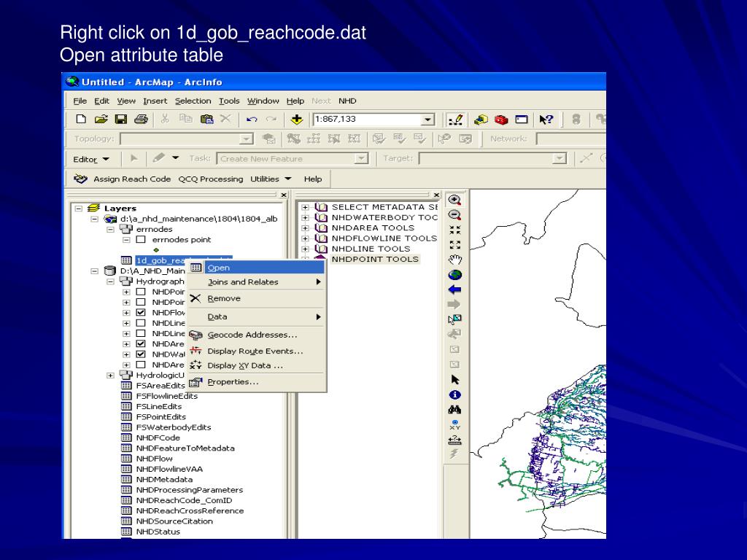Select the NHDReachCrossReference table

pos(190,511)
